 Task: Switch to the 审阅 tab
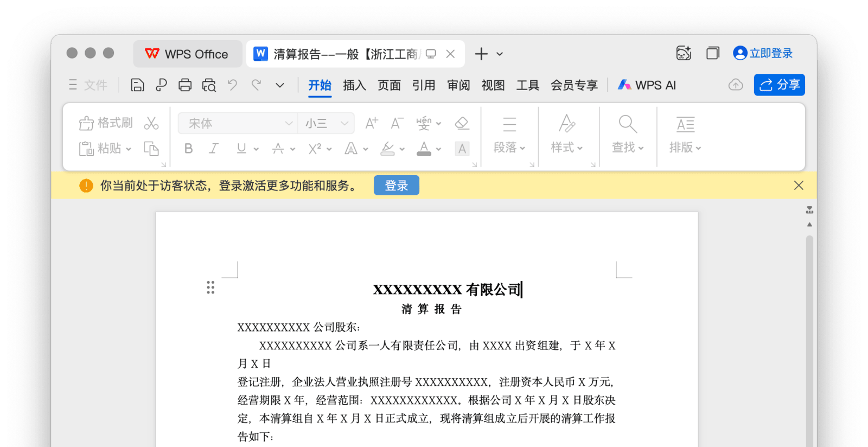(458, 85)
